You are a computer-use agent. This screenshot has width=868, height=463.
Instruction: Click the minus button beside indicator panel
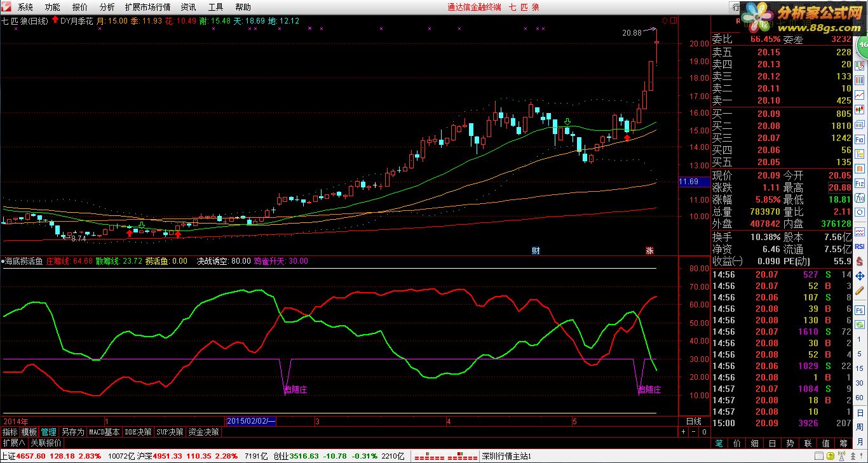click(693, 432)
